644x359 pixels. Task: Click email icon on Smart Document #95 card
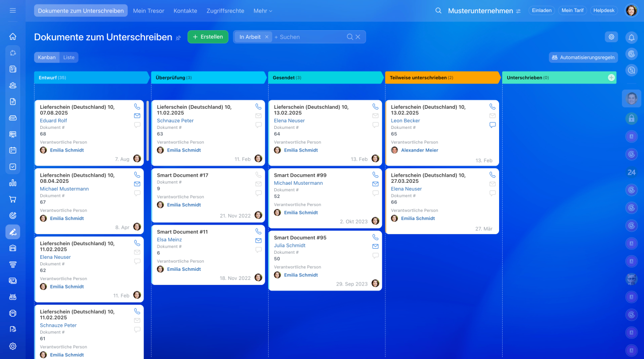click(375, 246)
